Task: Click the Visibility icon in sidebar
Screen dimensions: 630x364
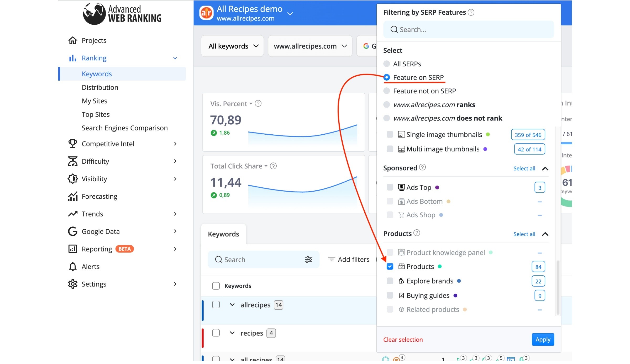Action: 73,179
